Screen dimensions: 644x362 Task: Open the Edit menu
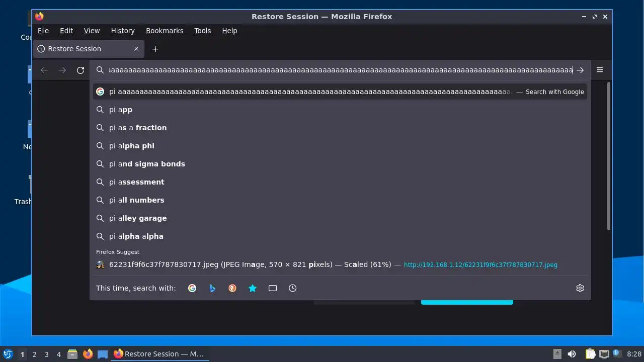(66, 31)
